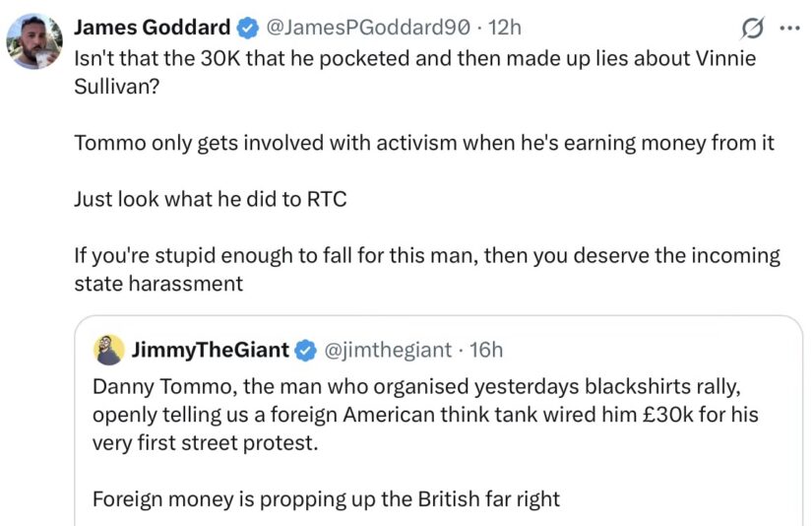
Task: Click James Goddard's blue verified badge
Action: point(248,28)
